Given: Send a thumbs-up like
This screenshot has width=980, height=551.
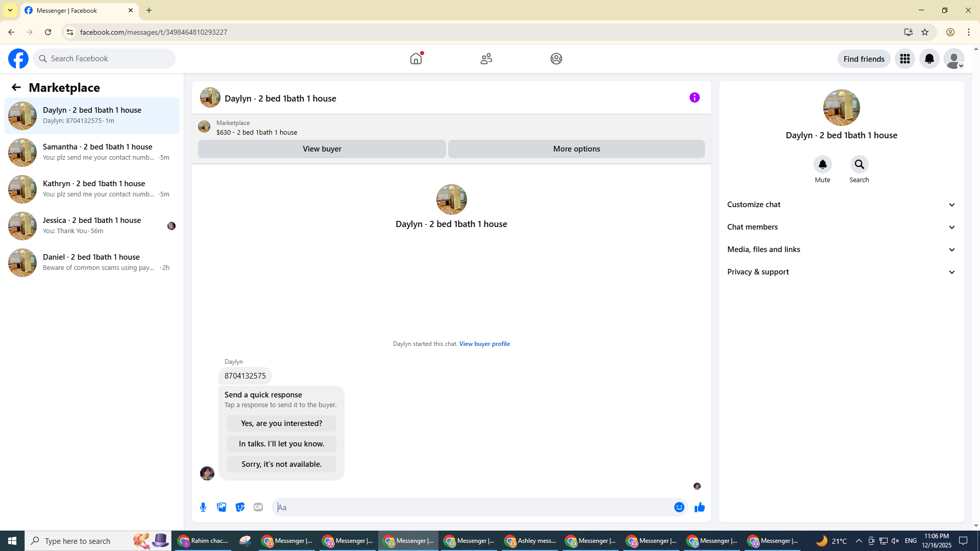Looking at the screenshot, I should pos(700,507).
